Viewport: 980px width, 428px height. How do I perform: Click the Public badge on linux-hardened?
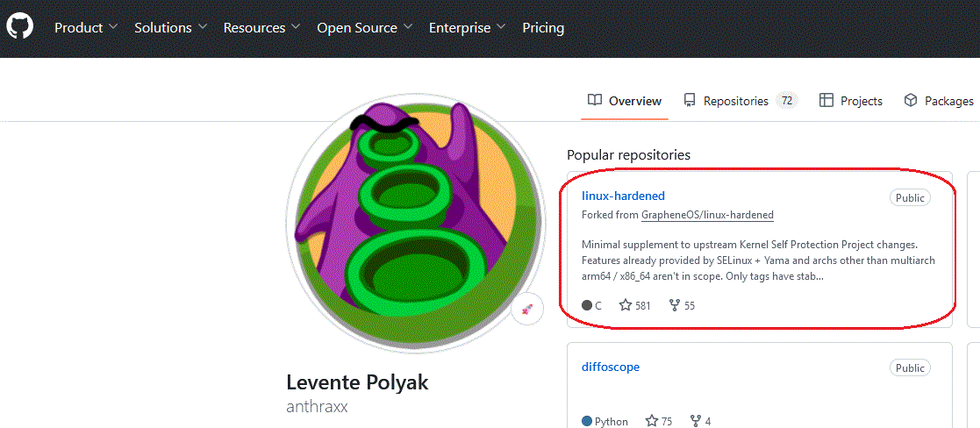point(910,198)
